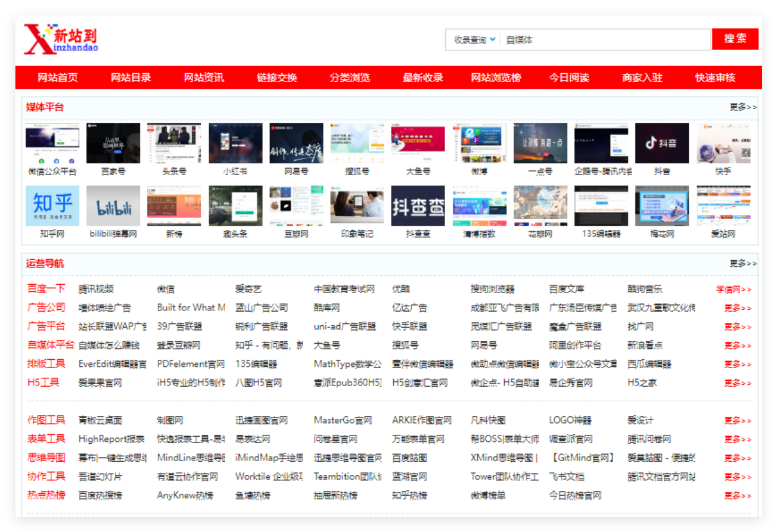Click 更多>> in 媒体平台 section
The width and height of the screenshot is (777, 532).
click(743, 107)
